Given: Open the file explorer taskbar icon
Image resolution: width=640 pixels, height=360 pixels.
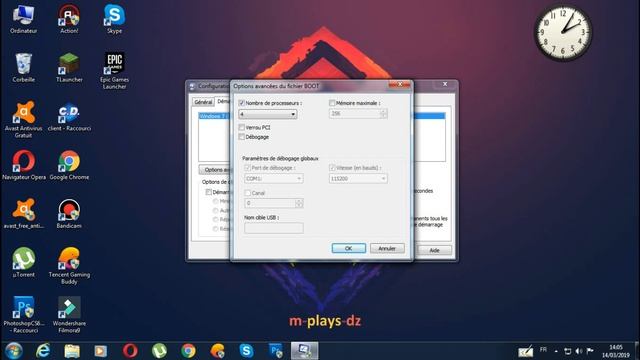Looking at the screenshot, I should coord(72,351).
